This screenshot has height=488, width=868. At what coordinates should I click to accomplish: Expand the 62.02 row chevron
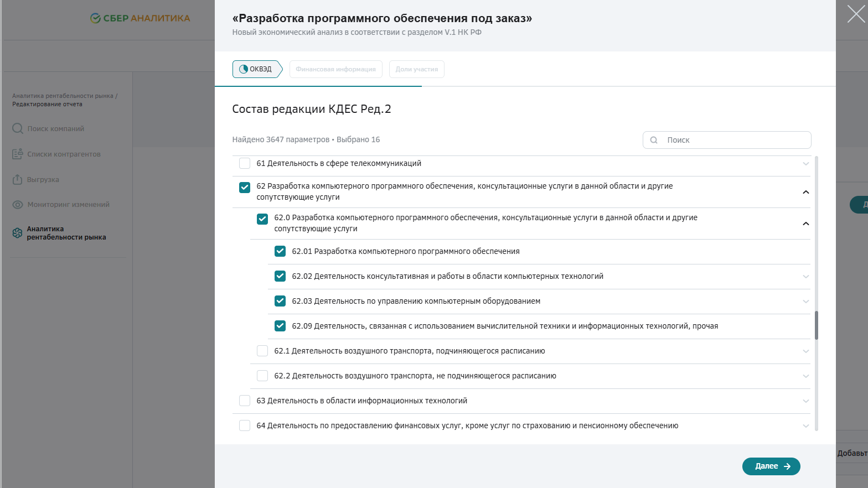pos(805,277)
